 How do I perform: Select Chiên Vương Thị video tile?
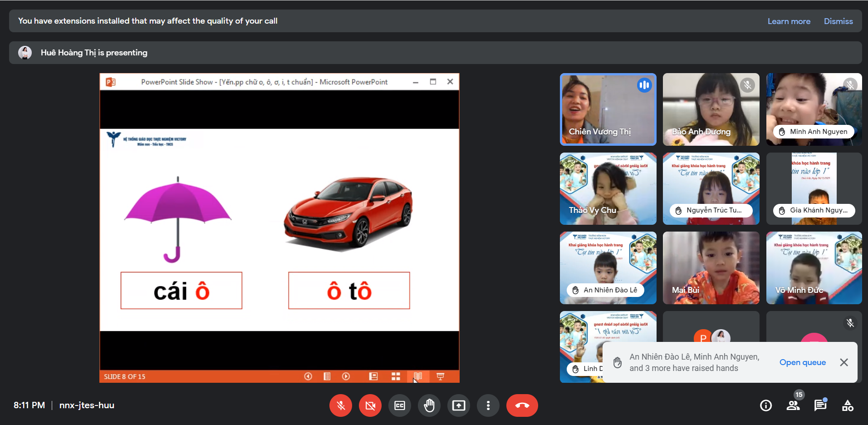608,109
